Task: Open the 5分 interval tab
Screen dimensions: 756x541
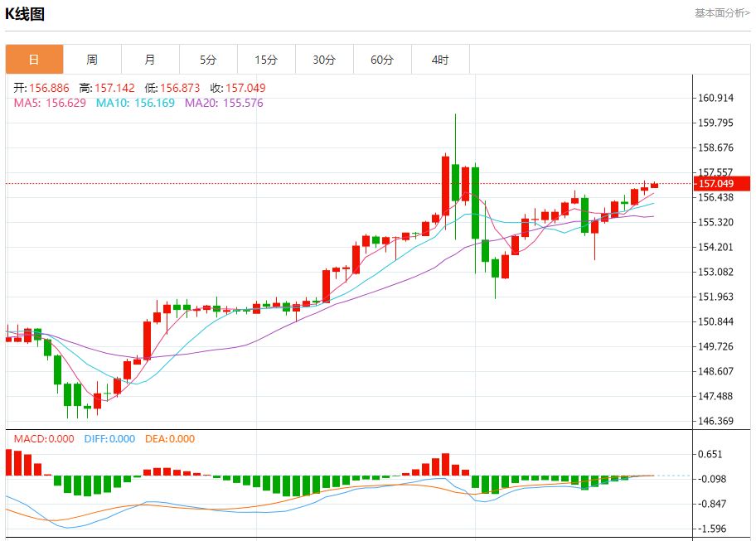Action: point(208,60)
